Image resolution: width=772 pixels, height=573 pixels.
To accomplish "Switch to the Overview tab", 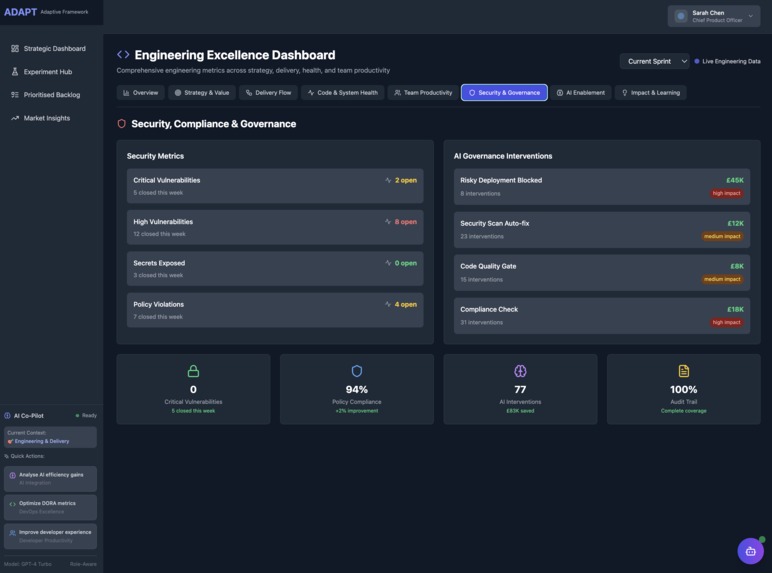I will (140, 93).
